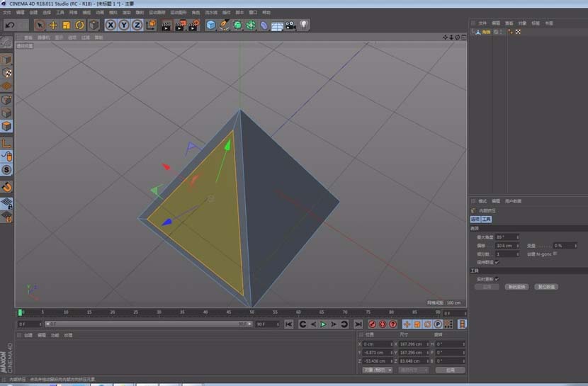This screenshot has height=386, width=588.
Task: Click the Camera object icon
Action: coord(290,25)
